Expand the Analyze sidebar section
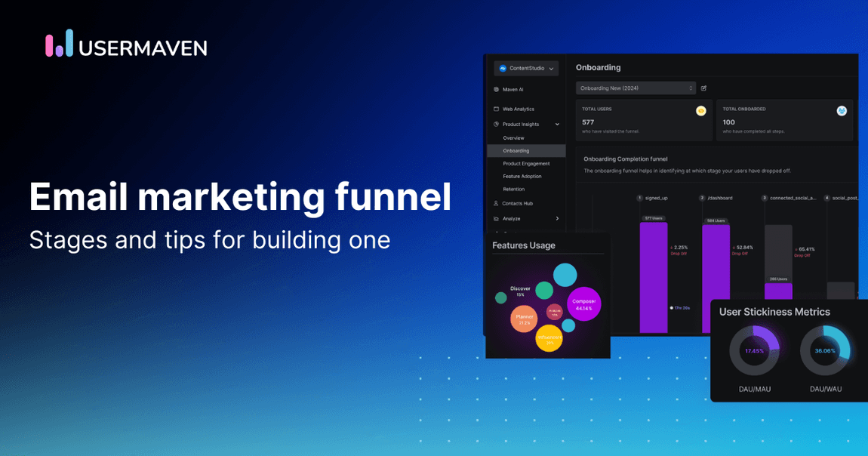 (556, 219)
